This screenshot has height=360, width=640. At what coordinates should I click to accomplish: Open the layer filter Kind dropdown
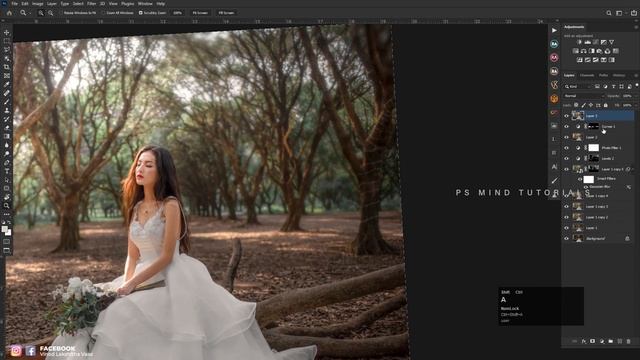point(577,87)
